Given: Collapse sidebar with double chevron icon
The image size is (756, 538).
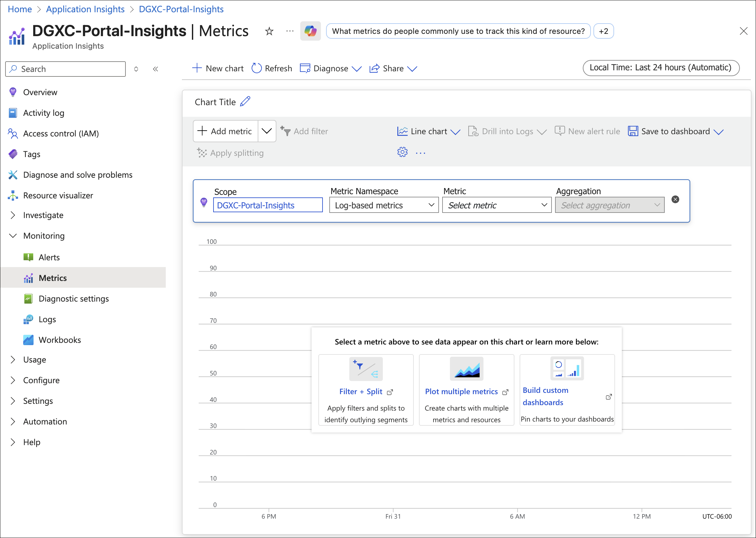Looking at the screenshot, I should tap(155, 69).
